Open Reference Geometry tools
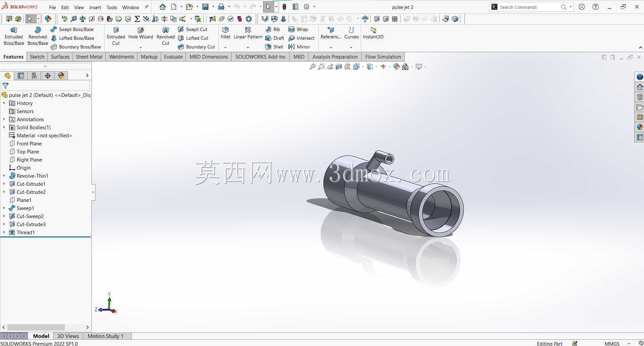This screenshot has width=644, height=346. 331,33
